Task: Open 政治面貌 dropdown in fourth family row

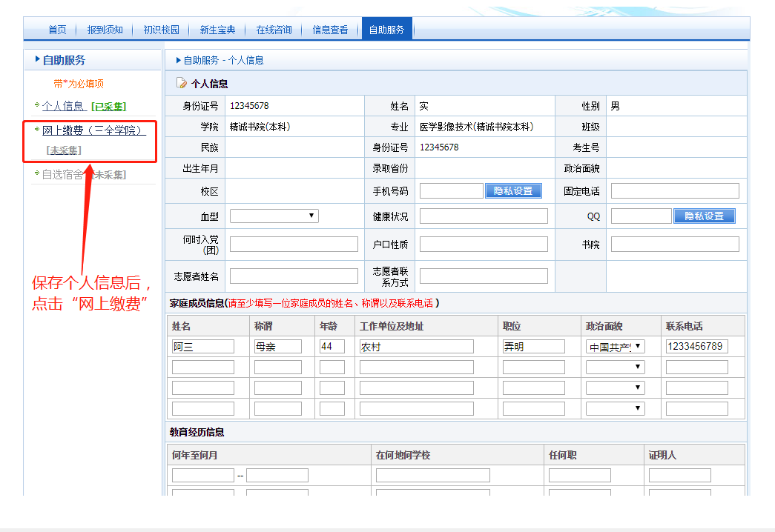Action: [615, 408]
